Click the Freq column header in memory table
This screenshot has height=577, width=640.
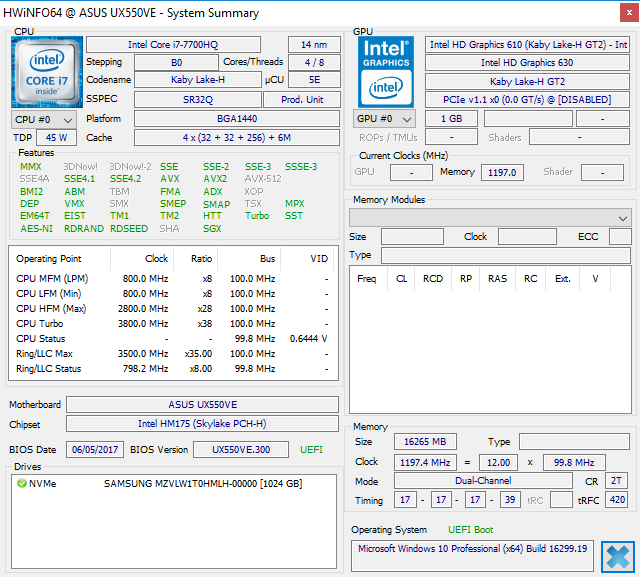[367, 279]
